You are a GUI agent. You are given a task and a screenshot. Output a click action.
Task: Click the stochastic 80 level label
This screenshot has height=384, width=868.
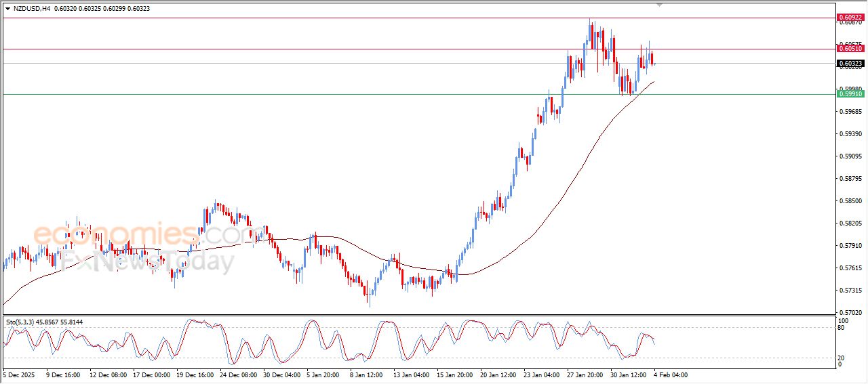point(842,328)
